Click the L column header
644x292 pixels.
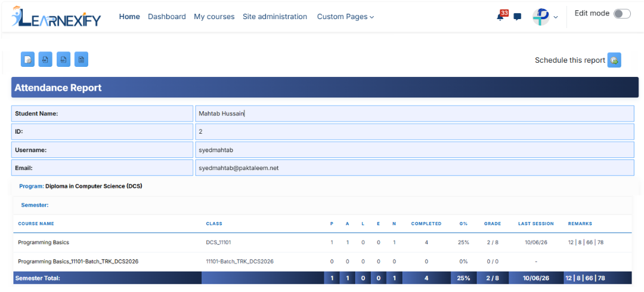(x=363, y=224)
